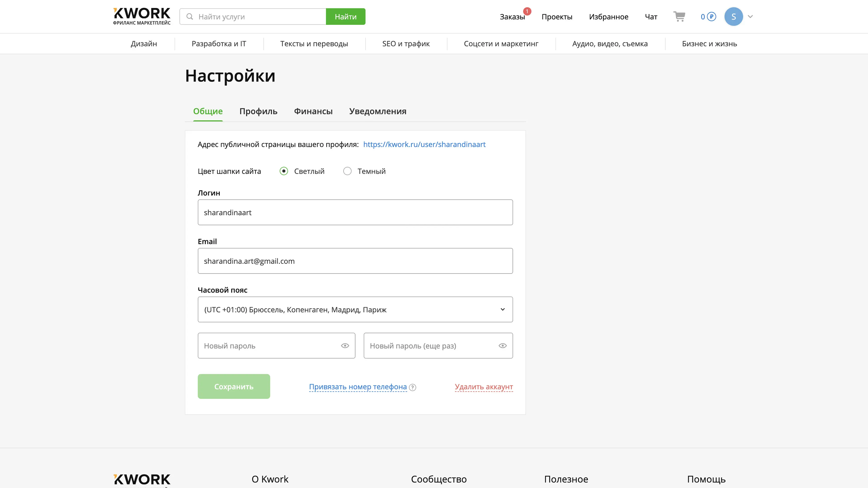Click the Сохранить button
Viewport: 868px width, 488px height.
(234, 386)
